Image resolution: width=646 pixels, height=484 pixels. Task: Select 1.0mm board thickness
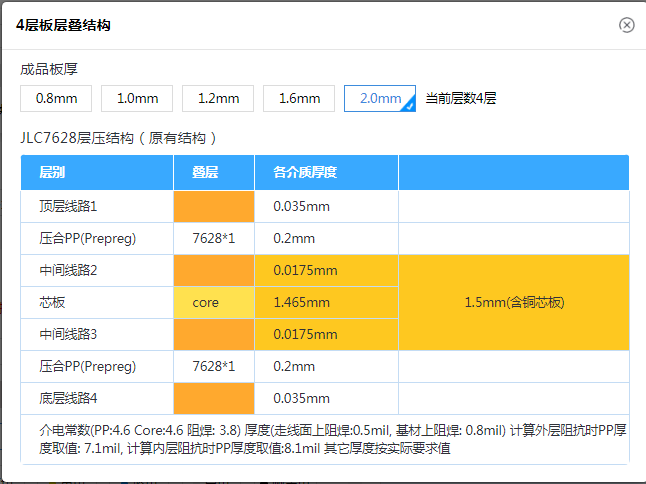(137, 98)
